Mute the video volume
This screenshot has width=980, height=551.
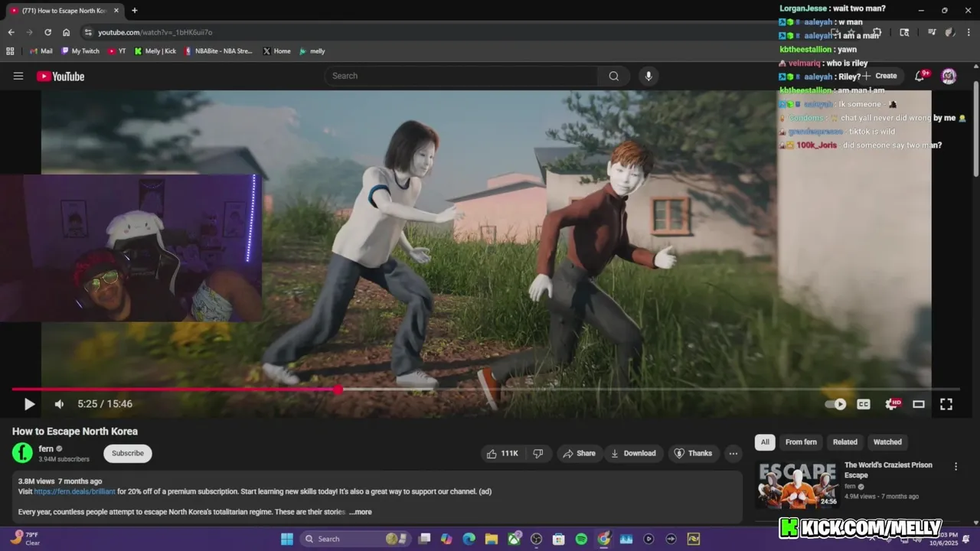click(59, 404)
